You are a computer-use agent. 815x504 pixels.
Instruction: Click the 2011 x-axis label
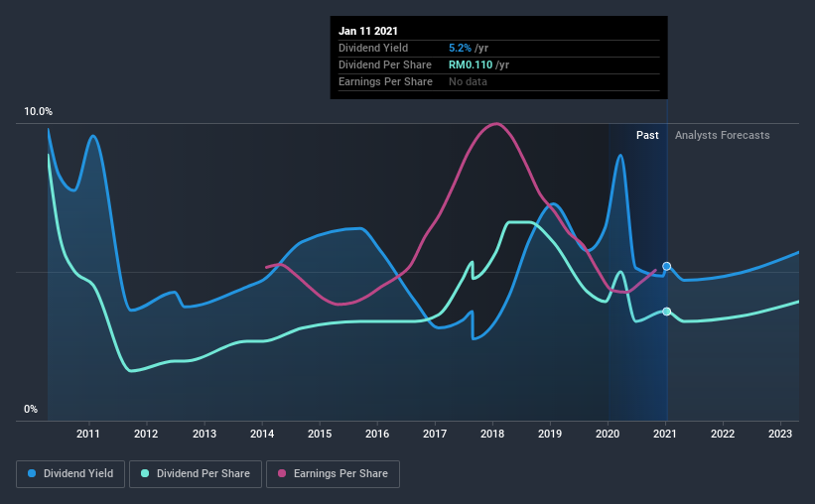pyautogui.click(x=87, y=434)
